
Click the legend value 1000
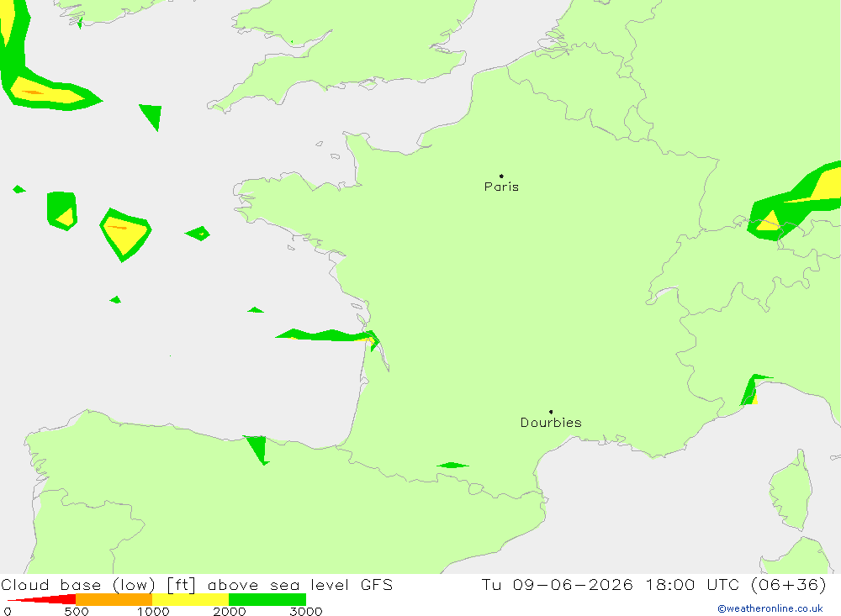pos(153,611)
